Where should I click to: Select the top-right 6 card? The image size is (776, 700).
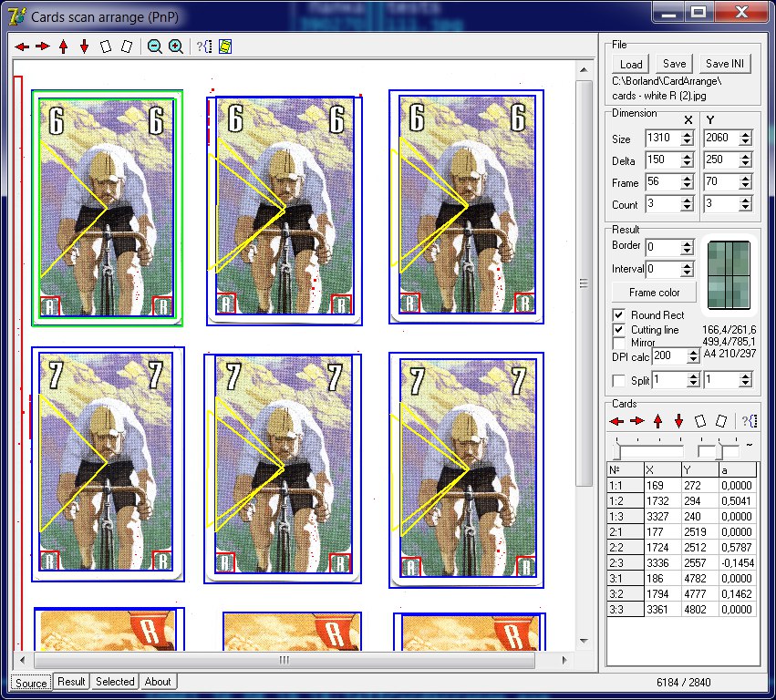tap(466, 207)
